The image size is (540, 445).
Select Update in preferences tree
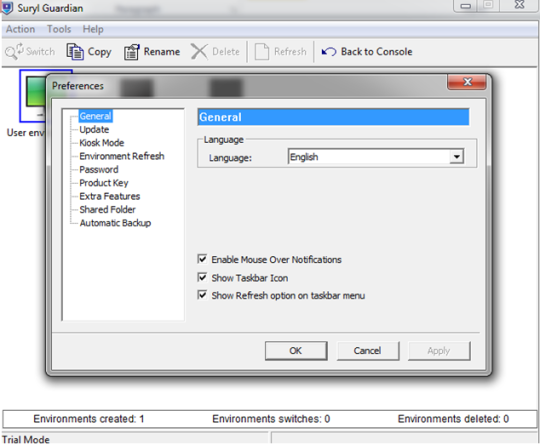(x=94, y=130)
